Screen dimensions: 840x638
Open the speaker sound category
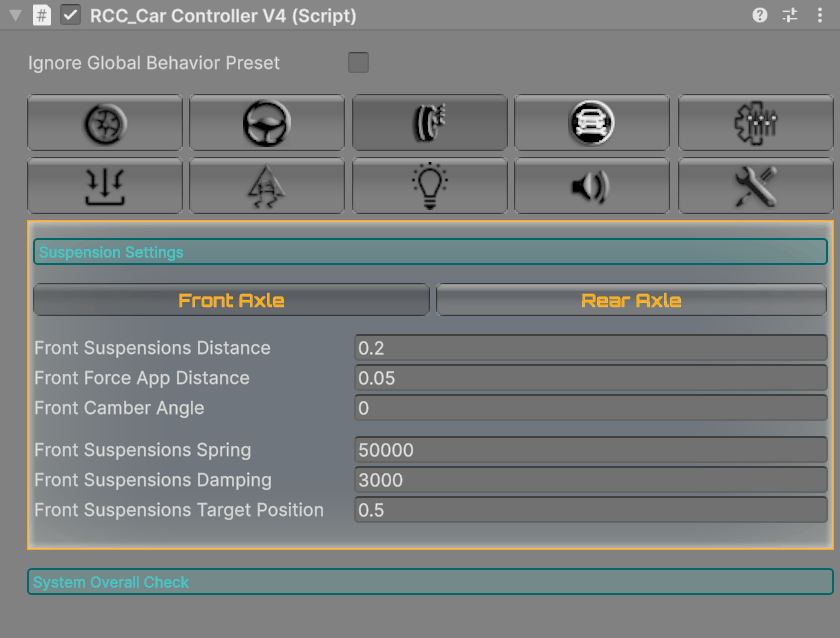[592, 186]
